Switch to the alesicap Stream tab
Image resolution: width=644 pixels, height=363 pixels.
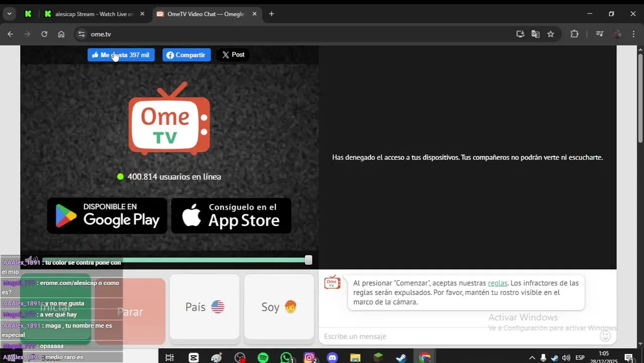click(x=94, y=14)
